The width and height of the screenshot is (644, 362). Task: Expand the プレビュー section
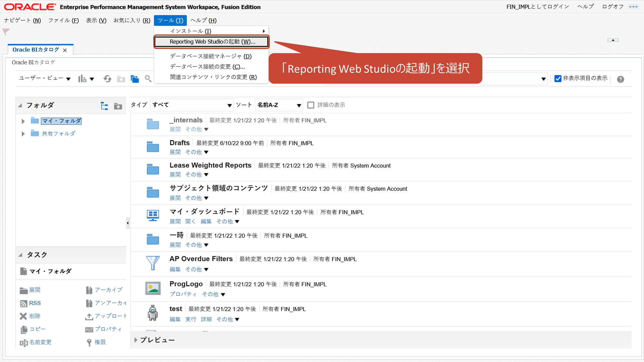point(136,340)
